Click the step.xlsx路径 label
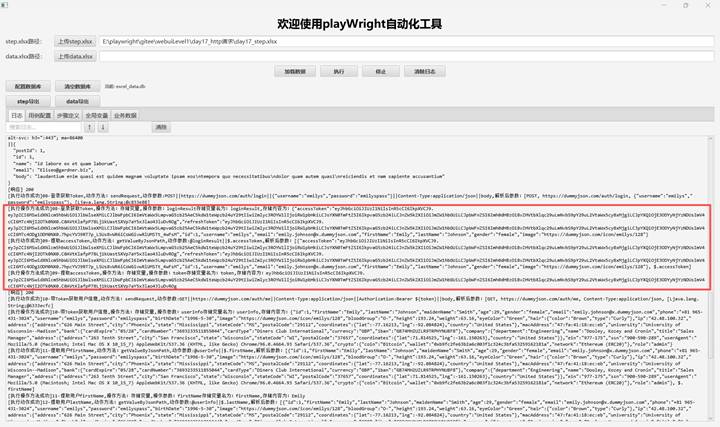This screenshot has width=720, height=427. pyautogui.click(x=23, y=41)
